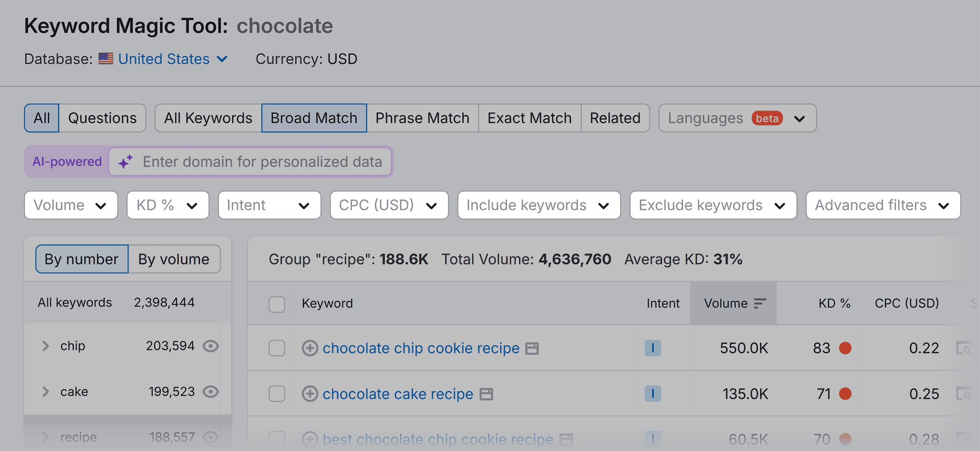Check the checkbox for chocolate cake recipe

pyautogui.click(x=277, y=394)
